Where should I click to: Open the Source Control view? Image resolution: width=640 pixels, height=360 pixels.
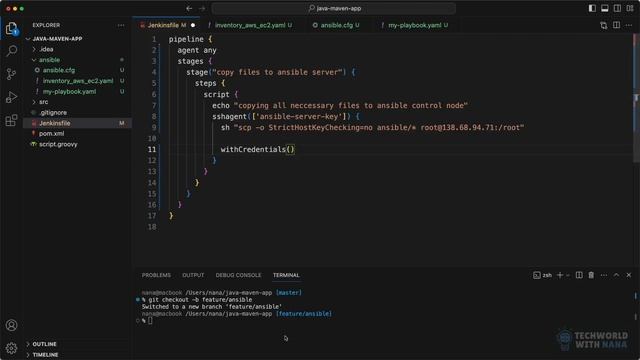coord(11,74)
